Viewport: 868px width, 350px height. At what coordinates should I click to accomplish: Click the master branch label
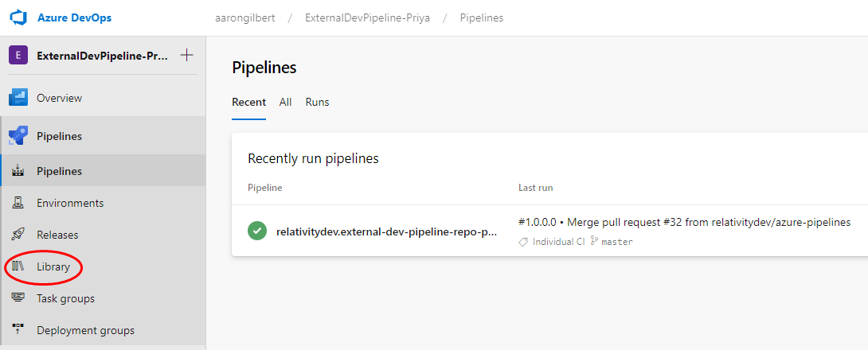616,242
